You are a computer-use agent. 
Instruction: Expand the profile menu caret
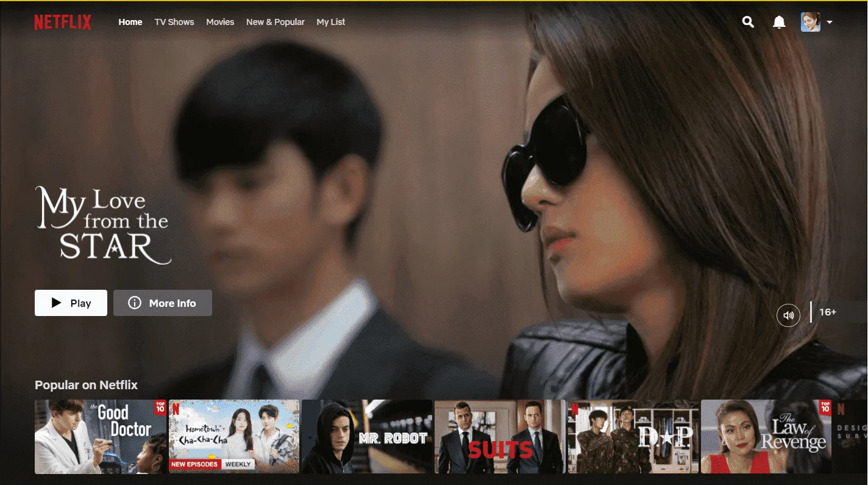click(x=830, y=23)
